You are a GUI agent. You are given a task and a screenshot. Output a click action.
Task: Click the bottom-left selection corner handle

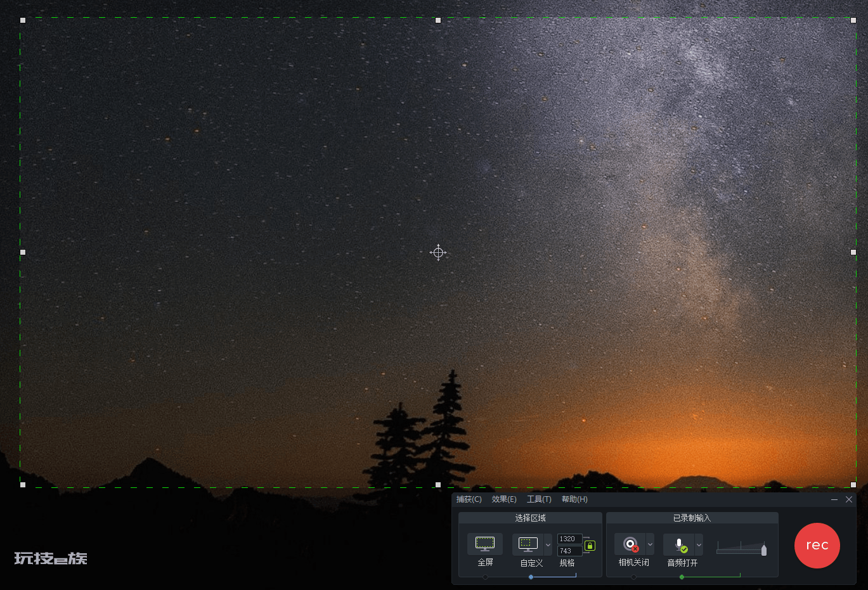(23, 485)
